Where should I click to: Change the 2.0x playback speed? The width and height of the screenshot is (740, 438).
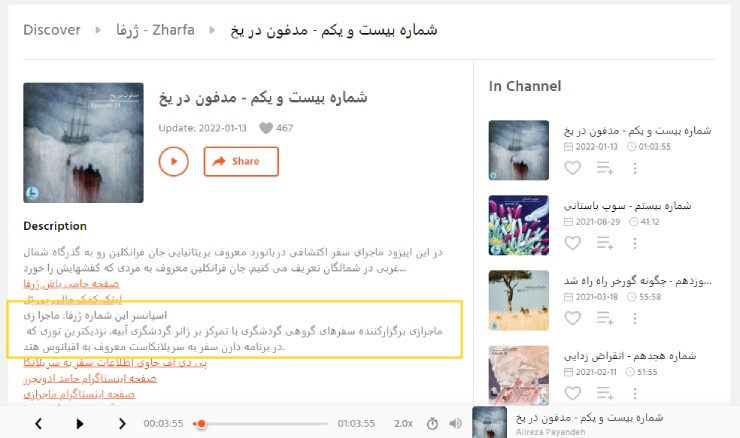click(x=404, y=424)
